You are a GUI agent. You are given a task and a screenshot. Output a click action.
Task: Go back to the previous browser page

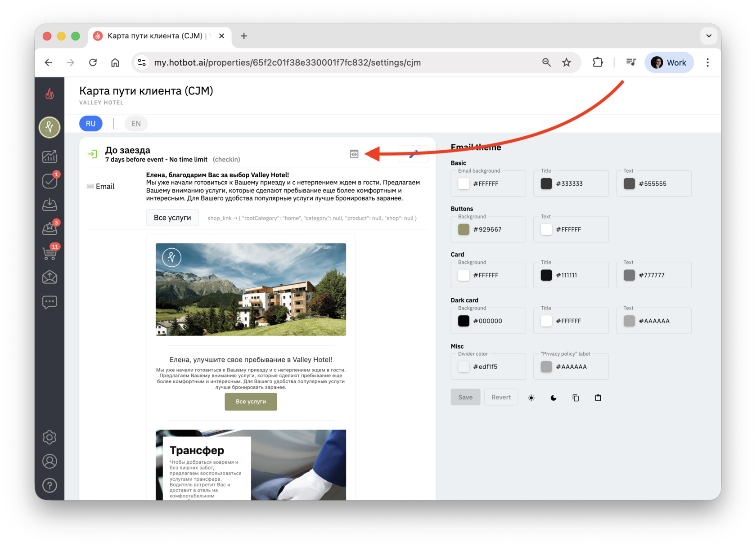coord(49,63)
